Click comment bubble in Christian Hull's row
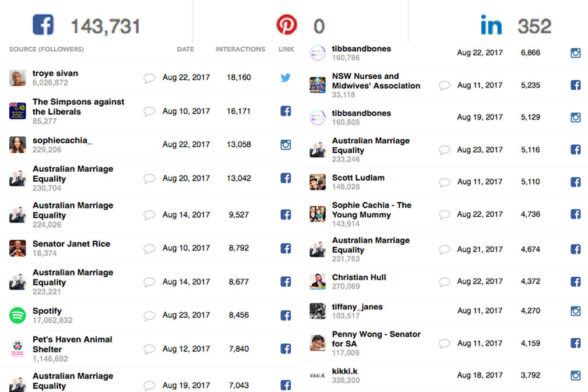588x392 pixels. [445, 282]
